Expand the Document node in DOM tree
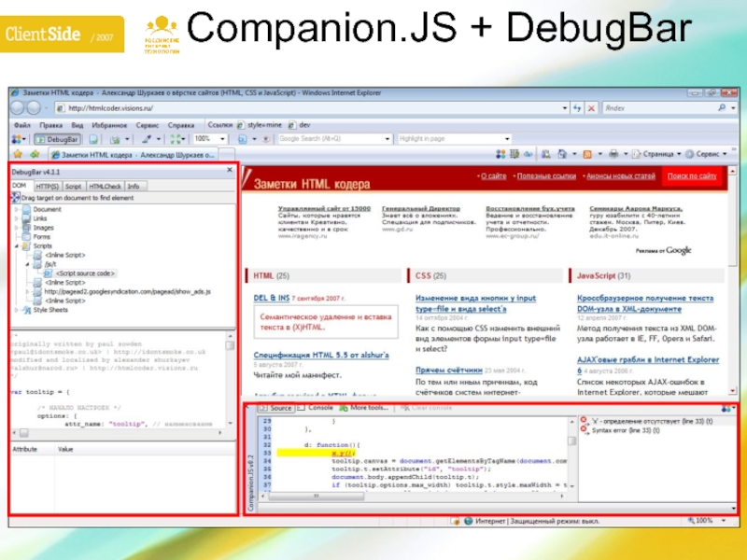This screenshot has height=560, width=747. [x=17, y=209]
